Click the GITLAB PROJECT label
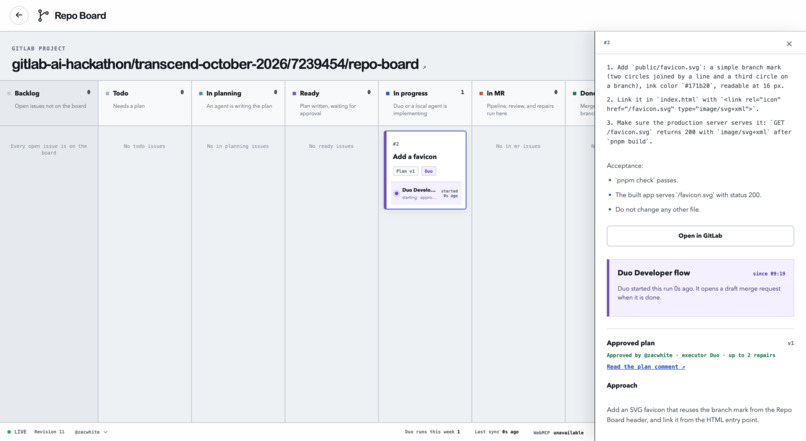The image size is (806, 441). pos(39,49)
